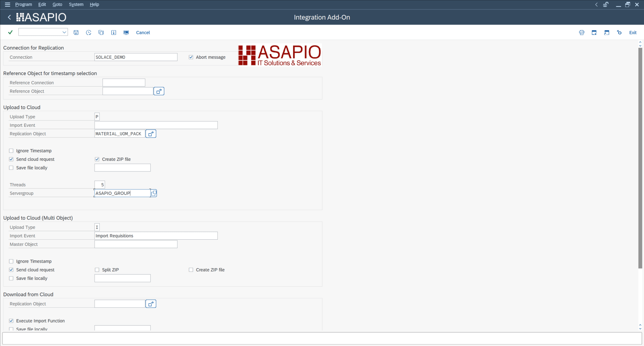Open the Program menu
Screen dimensions: 644x346
23,4
